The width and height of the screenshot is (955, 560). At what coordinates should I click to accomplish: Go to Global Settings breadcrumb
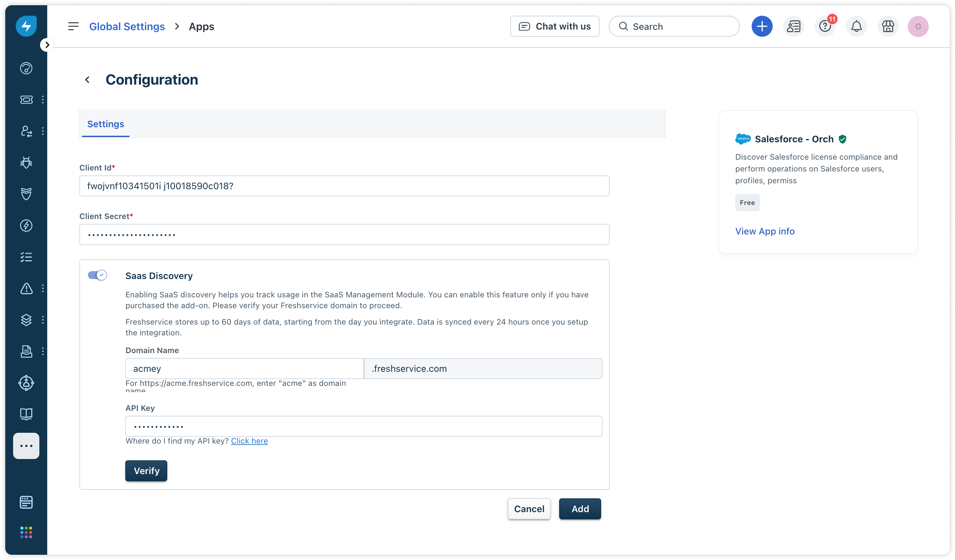click(127, 27)
